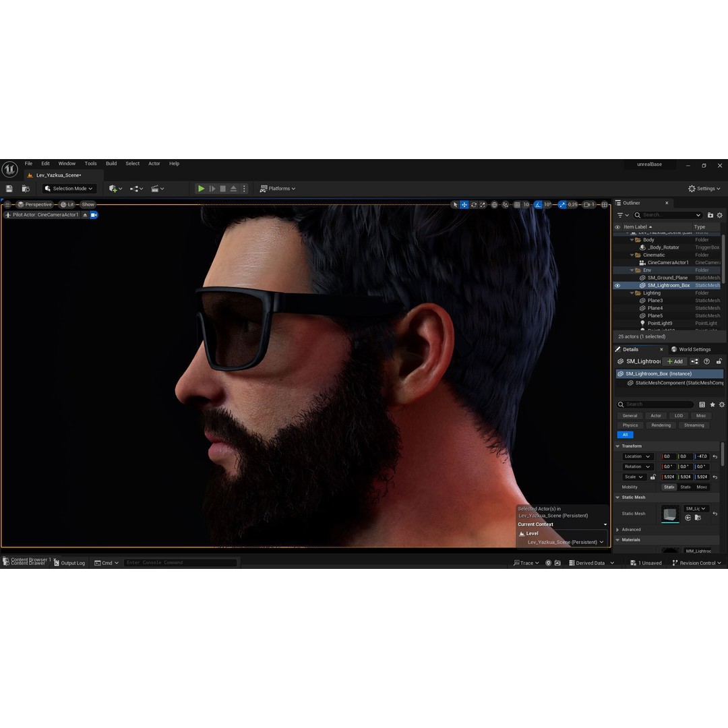Stop piloting CineCameraActor1 with the eject icon
The width and height of the screenshot is (728, 728).
[85, 215]
